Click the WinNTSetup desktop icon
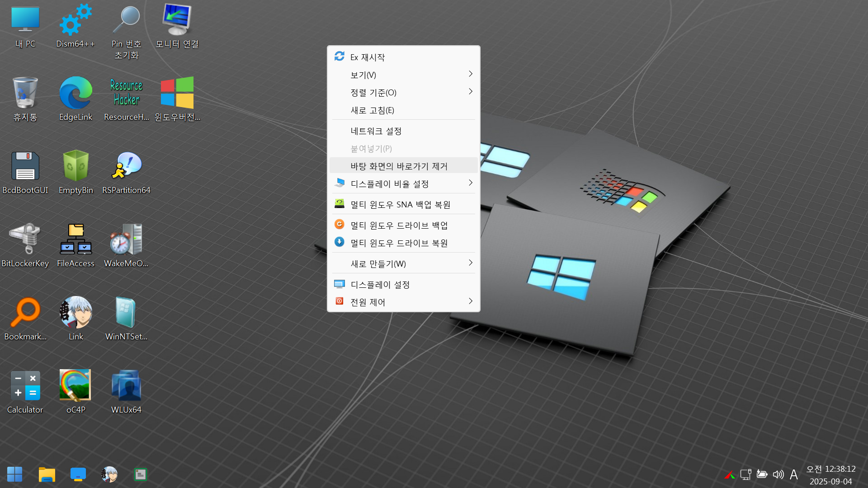This screenshot has width=868, height=488. [x=126, y=313]
